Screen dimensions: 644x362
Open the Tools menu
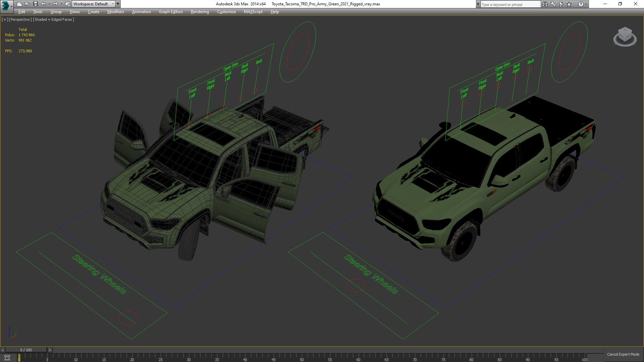[x=38, y=12]
